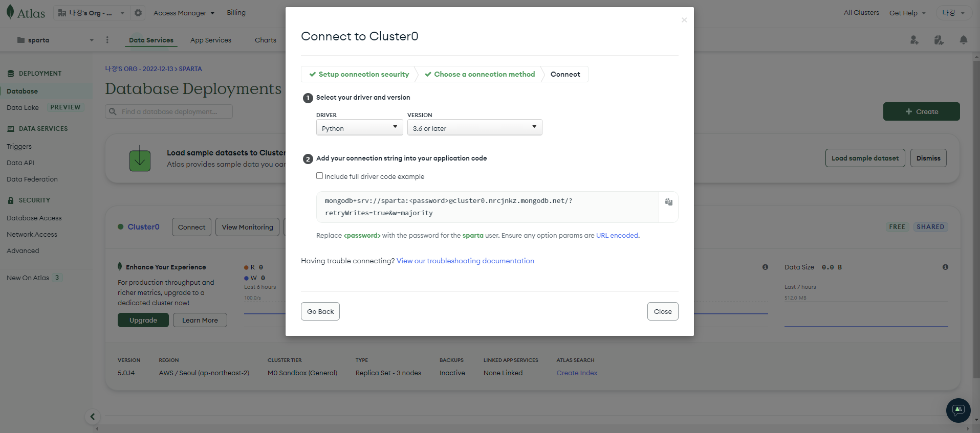
Task: Click the Find a database deployment search field
Action: click(169, 111)
